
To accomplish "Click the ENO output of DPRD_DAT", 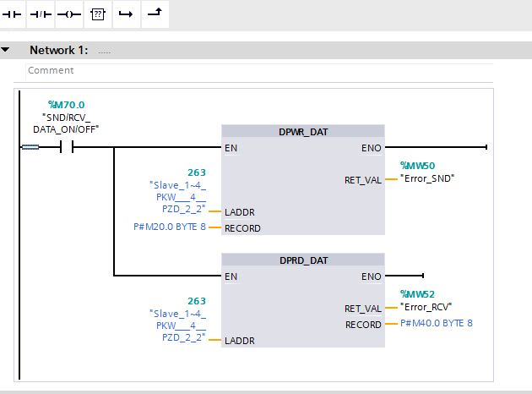I will coord(372,276).
